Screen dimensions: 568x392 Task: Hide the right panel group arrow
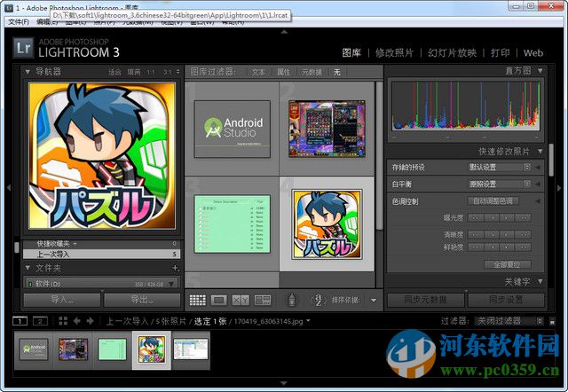click(559, 188)
